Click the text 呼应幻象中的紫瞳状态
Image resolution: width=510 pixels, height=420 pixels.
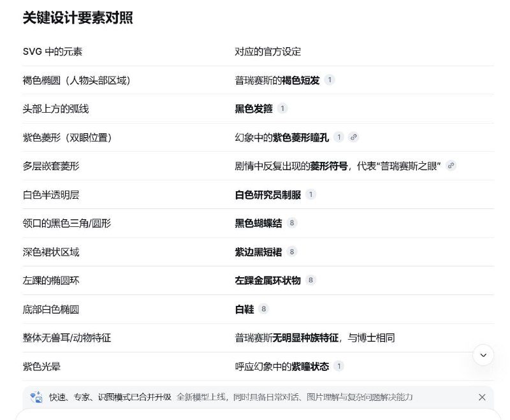tap(282, 366)
